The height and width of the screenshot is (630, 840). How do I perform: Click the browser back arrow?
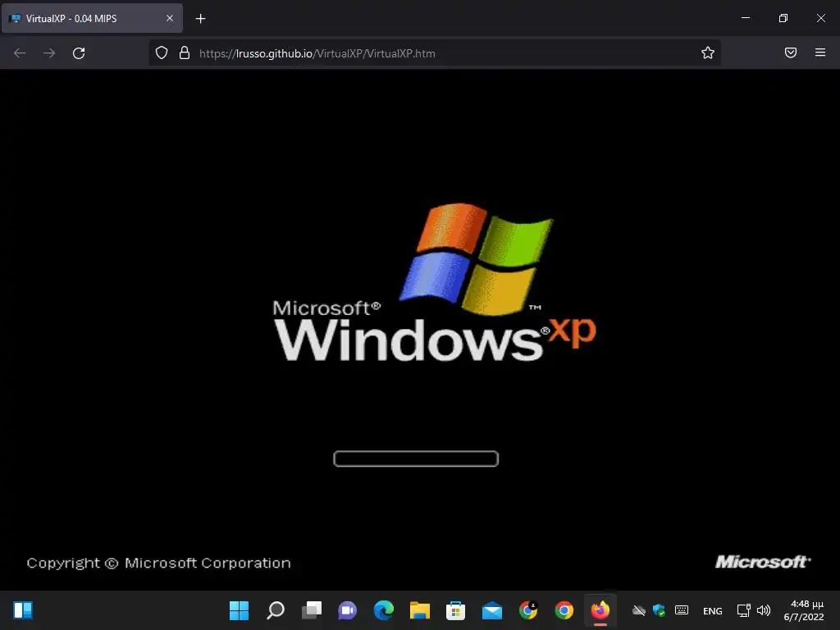(20, 53)
